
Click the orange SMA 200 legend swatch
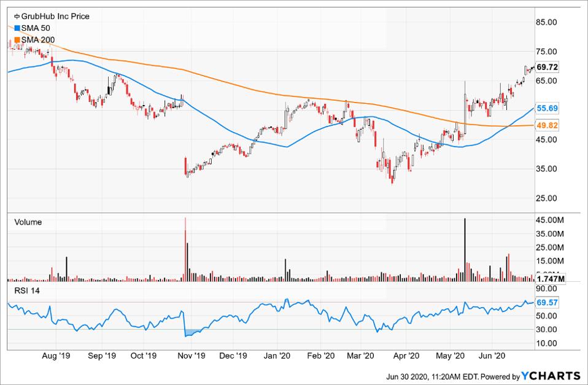pos(17,39)
